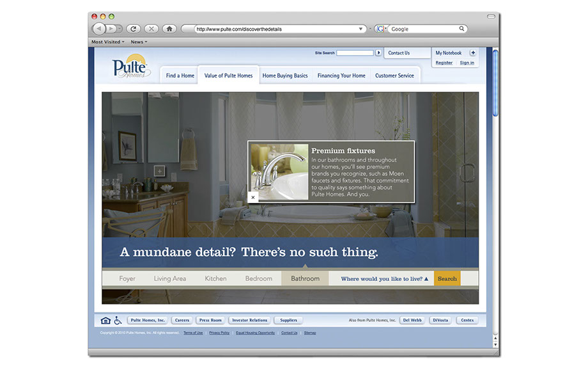This screenshot has height=368, width=588.
Task: Close the Premium fixtures popup
Action: pos(253,198)
